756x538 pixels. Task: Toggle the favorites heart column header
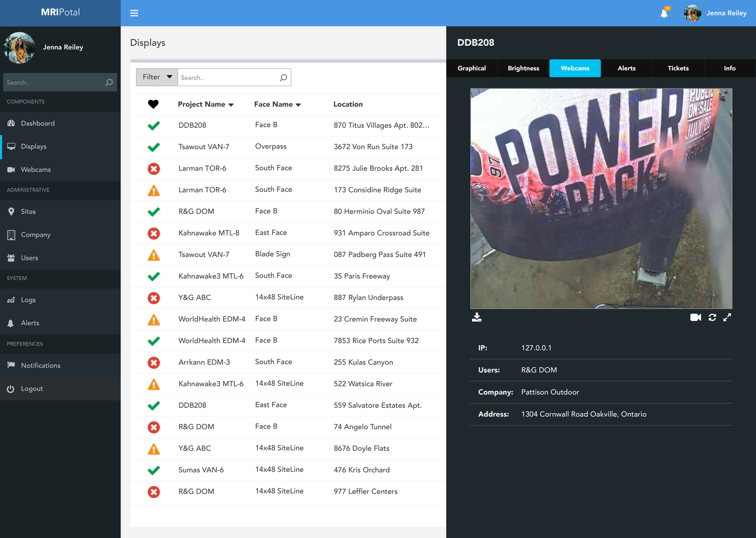coord(153,104)
